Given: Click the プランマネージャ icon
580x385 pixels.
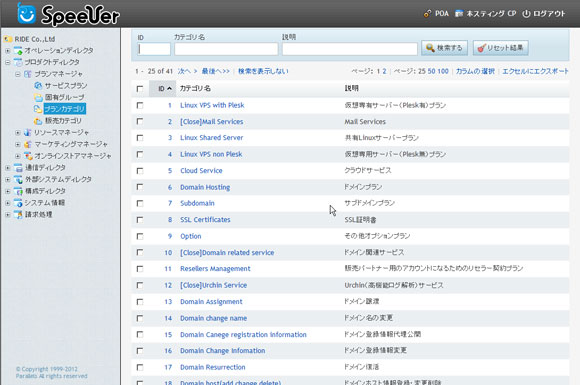Looking at the screenshot, I should (28, 74).
